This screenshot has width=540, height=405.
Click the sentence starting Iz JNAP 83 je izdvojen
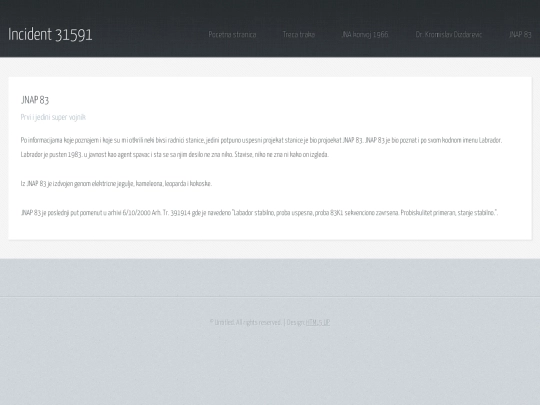pos(116,184)
